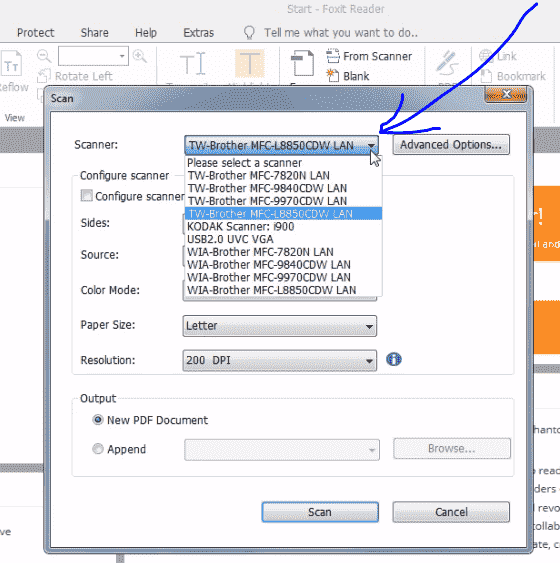
Task: Choose KODAK Scanner: i900 from list
Action: coord(283,227)
